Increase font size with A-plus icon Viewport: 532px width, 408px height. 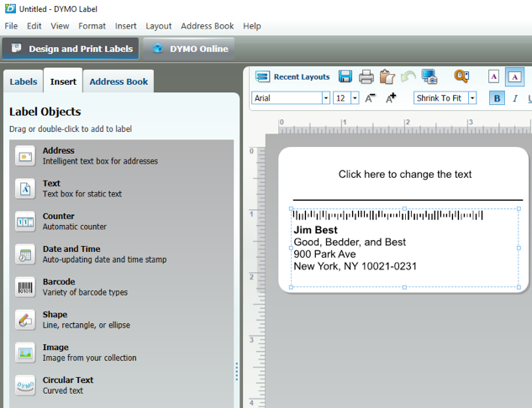click(x=391, y=98)
